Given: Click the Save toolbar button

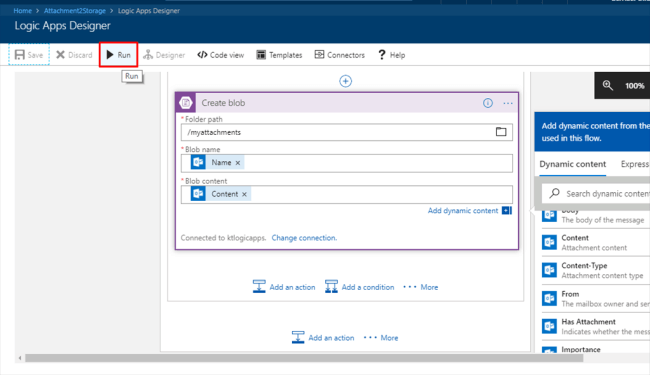Looking at the screenshot, I should [x=29, y=55].
